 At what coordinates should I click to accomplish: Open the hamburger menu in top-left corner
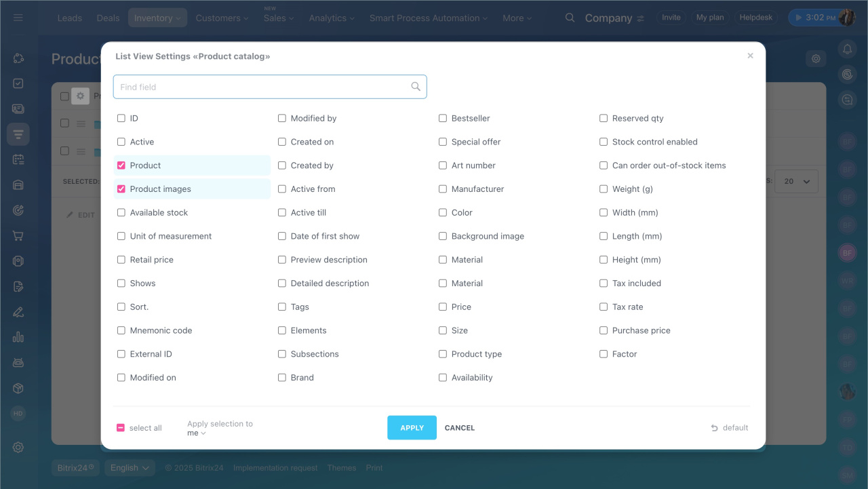point(18,18)
